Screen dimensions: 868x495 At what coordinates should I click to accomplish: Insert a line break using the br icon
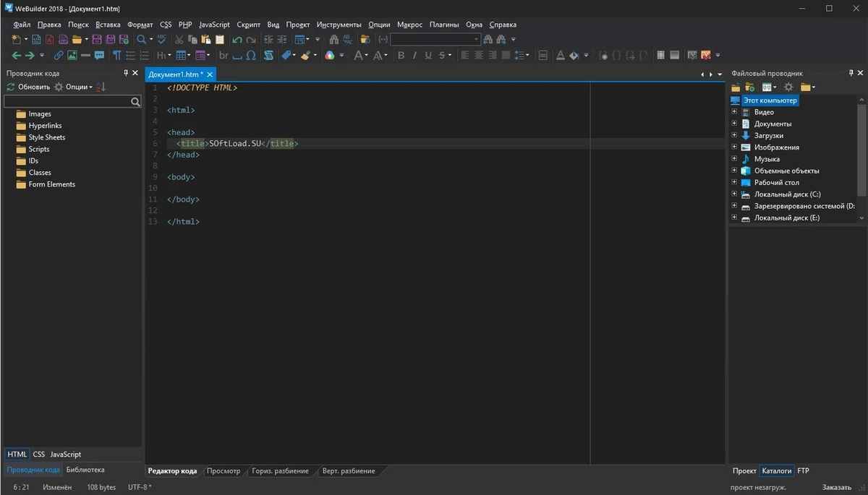[224, 55]
